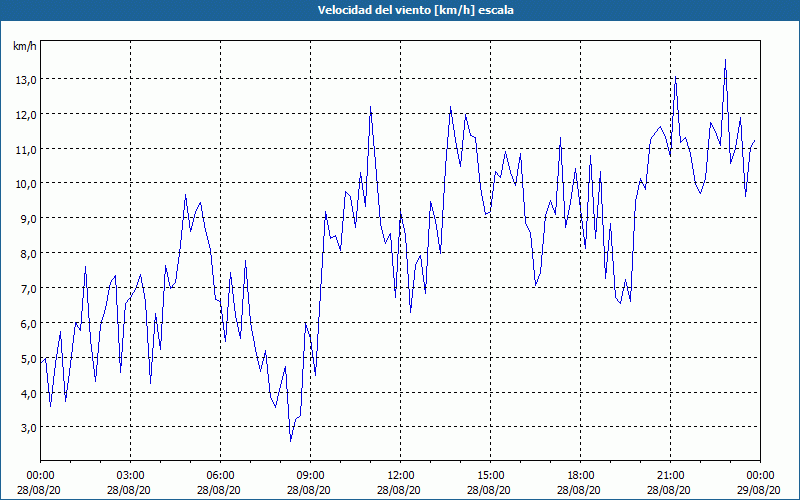Click the "7,0" y-axis value
The height and width of the screenshot is (500, 800).
tap(29, 289)
